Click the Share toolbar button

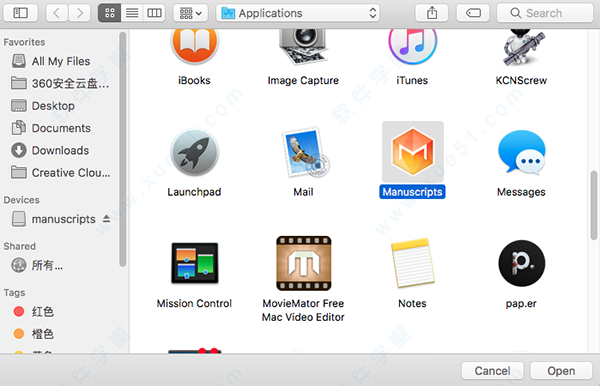(x=432, y=13)
